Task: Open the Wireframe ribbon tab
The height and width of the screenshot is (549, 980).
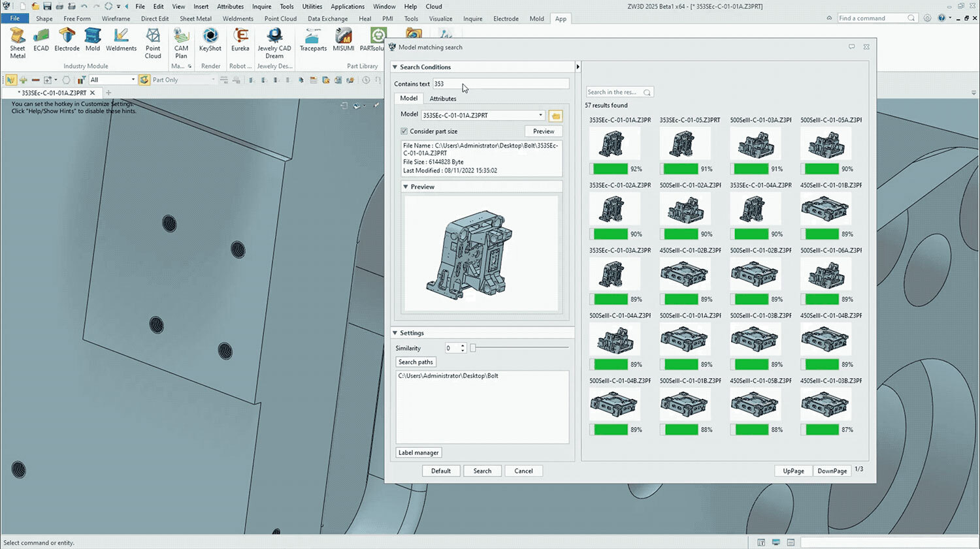Action: point(116,19)
